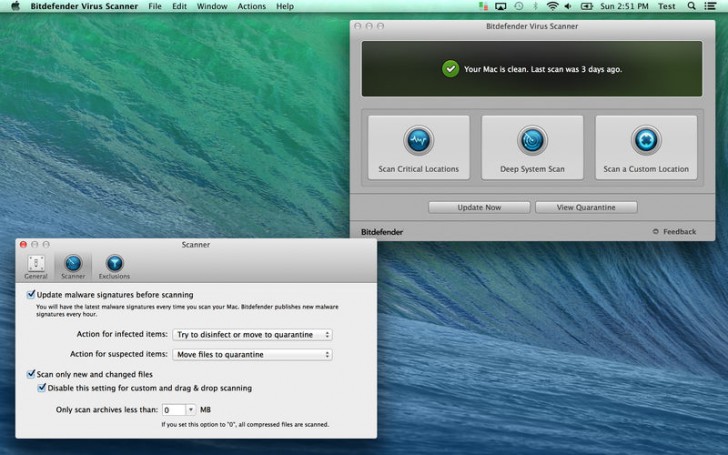Click the View Quarantine button

(x=586, y=207)
